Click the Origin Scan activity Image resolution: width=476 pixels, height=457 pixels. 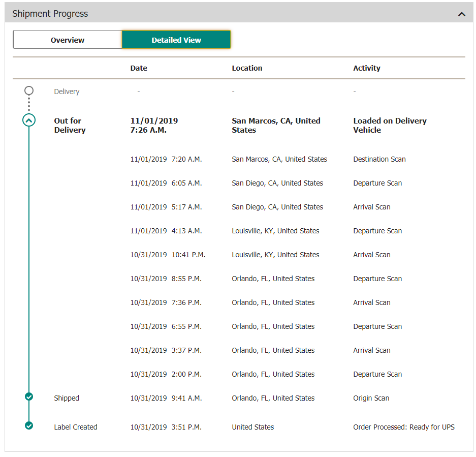371,398
